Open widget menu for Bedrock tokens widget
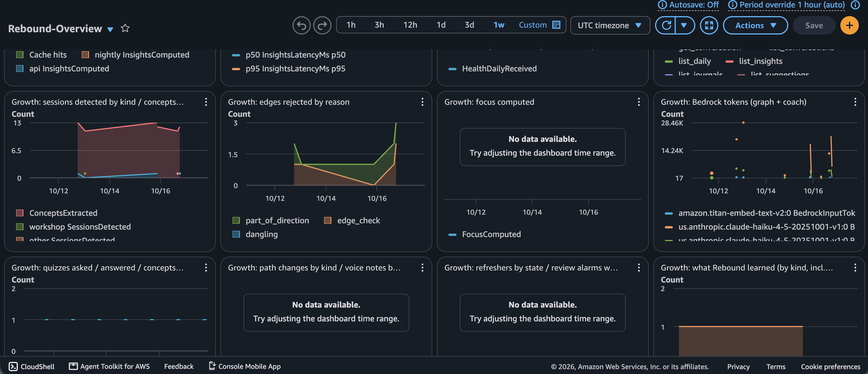Screen dimensions: 868x374 [x=855, y=102]
